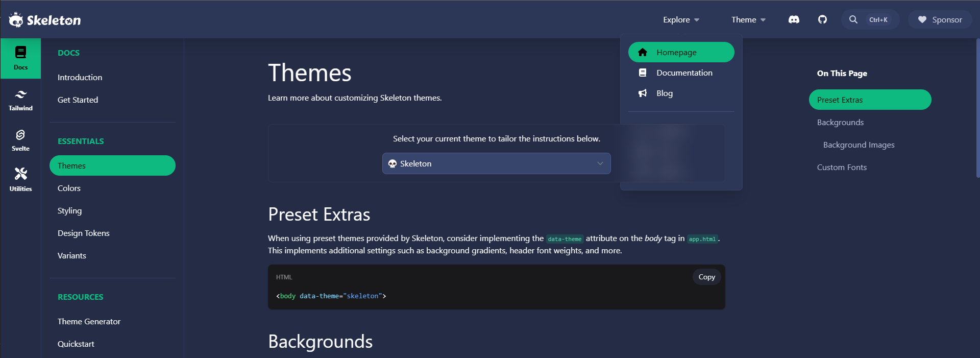Click the theme select chevron arrow
The height and width of the screenshot is (358, 980).
pos(600,163)
